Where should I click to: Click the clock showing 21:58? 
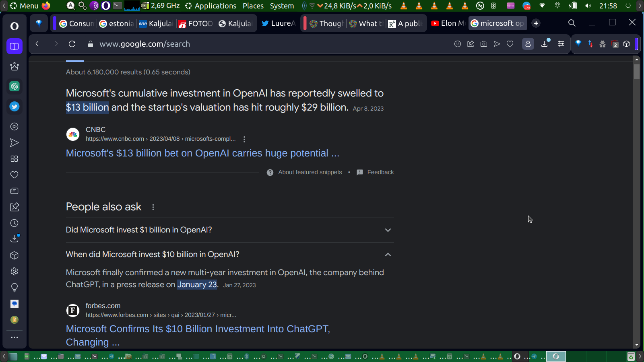click(x=608, y=6)
